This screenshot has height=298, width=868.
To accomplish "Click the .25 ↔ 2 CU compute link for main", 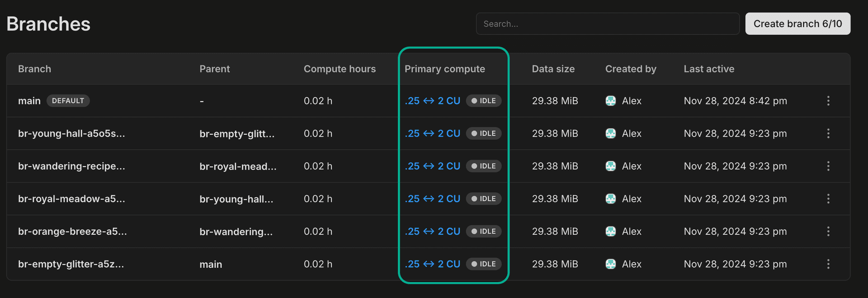I will click(x=432, y=101).
